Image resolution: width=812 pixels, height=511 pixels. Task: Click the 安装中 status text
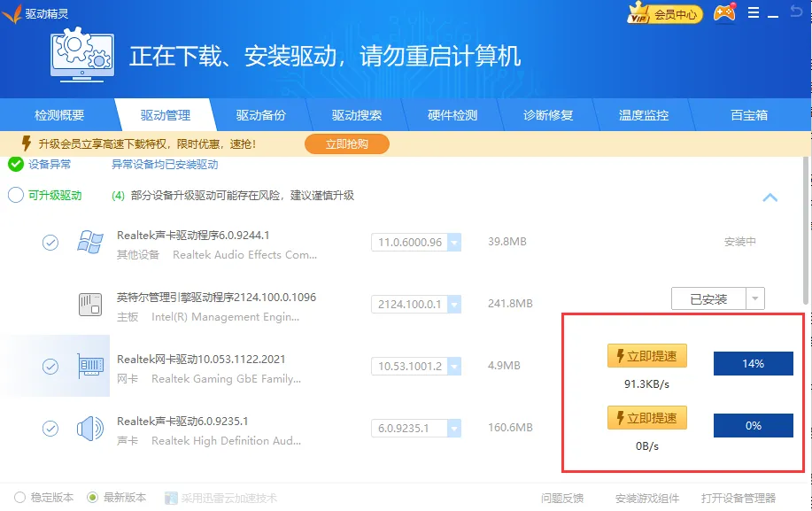click(x=740, y=242)
